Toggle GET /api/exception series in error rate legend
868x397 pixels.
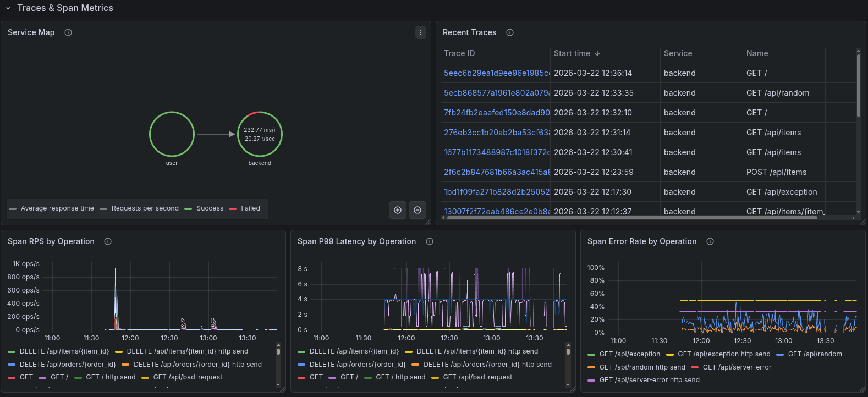click(x=629, y=354)
